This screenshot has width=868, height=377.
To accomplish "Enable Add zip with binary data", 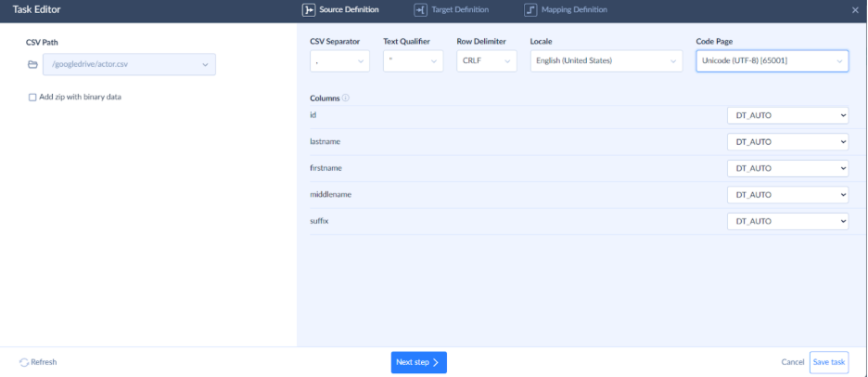I will point(33,97).
